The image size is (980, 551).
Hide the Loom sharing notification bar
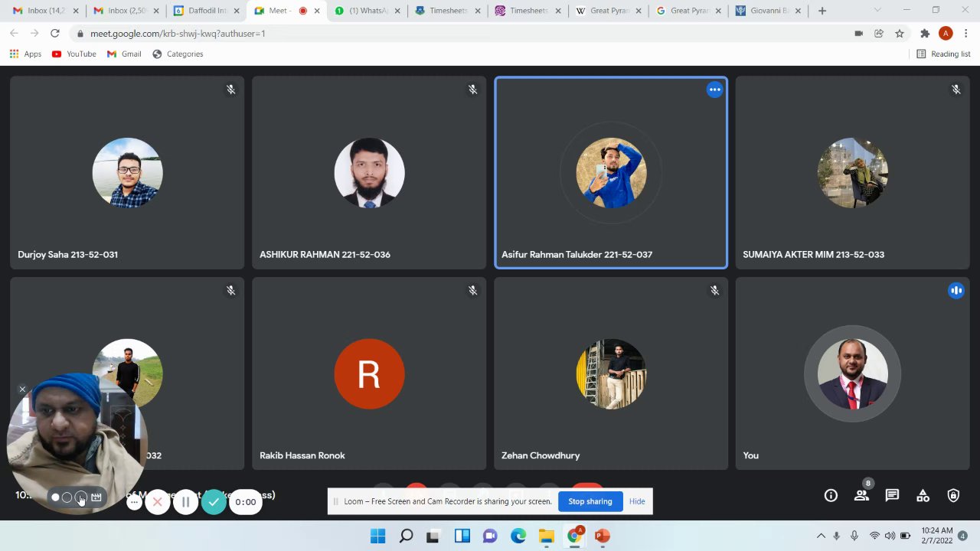tap(637, 501)
